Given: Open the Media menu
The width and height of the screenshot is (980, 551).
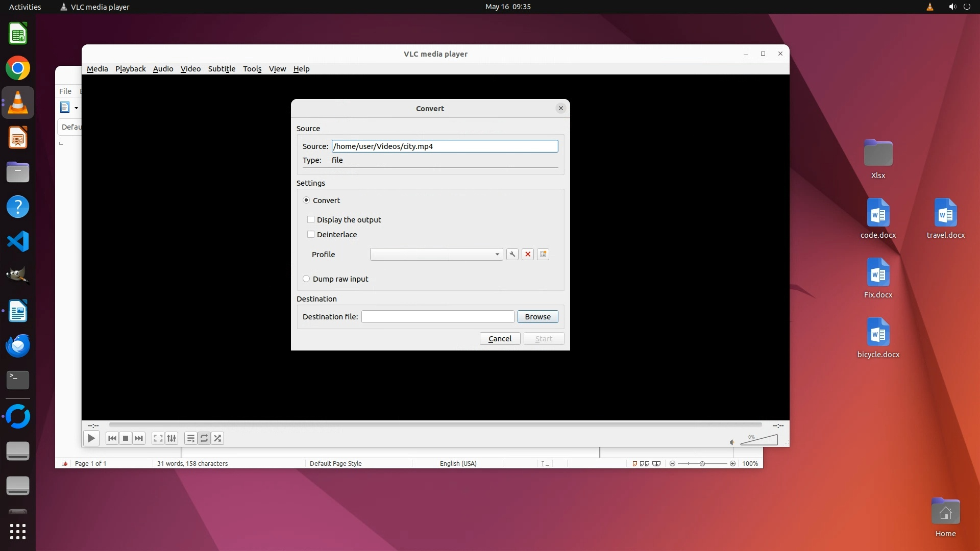Looking at the screenshot, I should [97, 69].
